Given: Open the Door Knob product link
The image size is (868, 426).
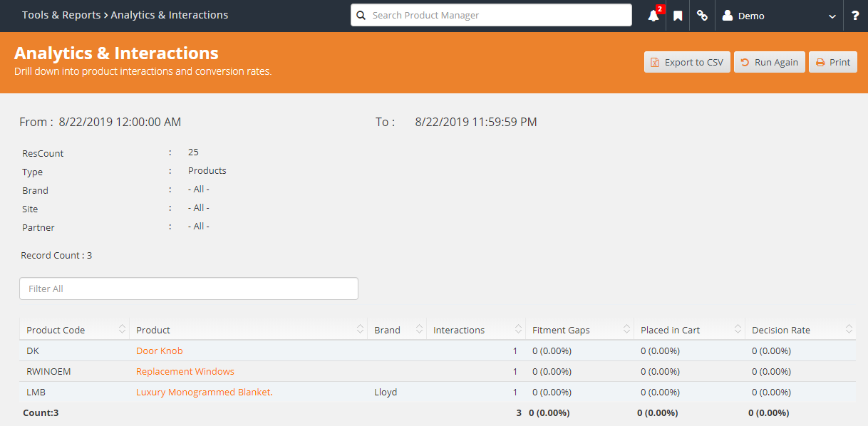Looking at the screenshot, I should [159, 350].
